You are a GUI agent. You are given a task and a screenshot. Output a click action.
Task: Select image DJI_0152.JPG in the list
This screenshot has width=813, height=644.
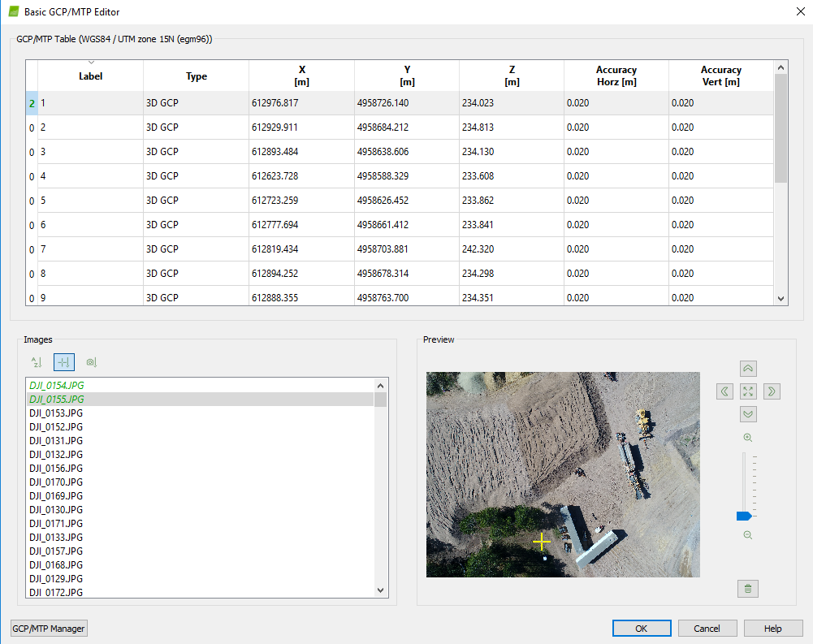point(200,426)
